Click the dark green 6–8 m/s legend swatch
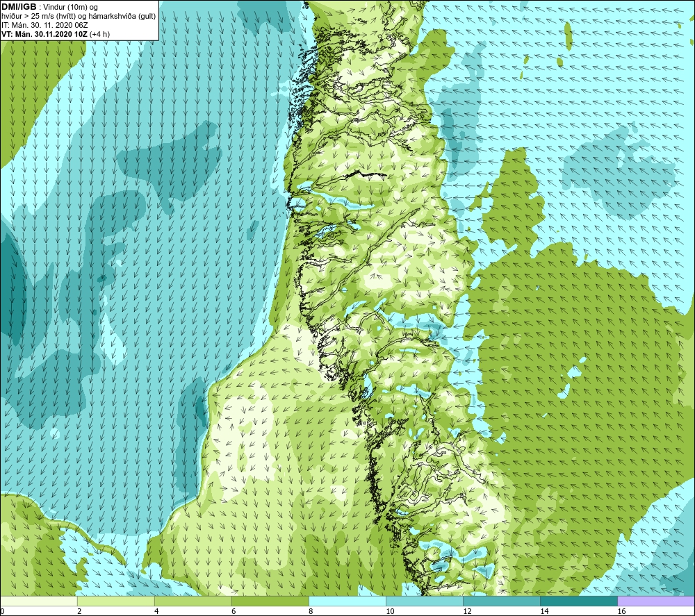Screen dimensions: 695x616 270,601
